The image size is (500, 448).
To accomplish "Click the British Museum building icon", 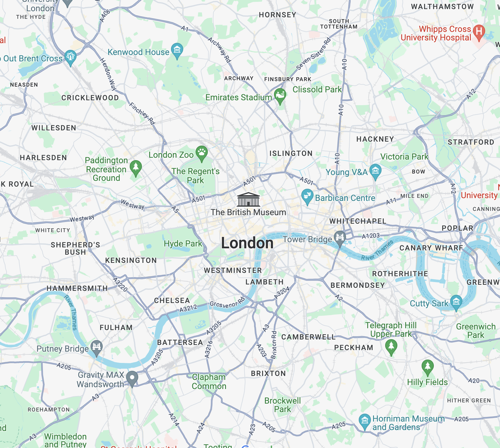I will click(248, 199).
